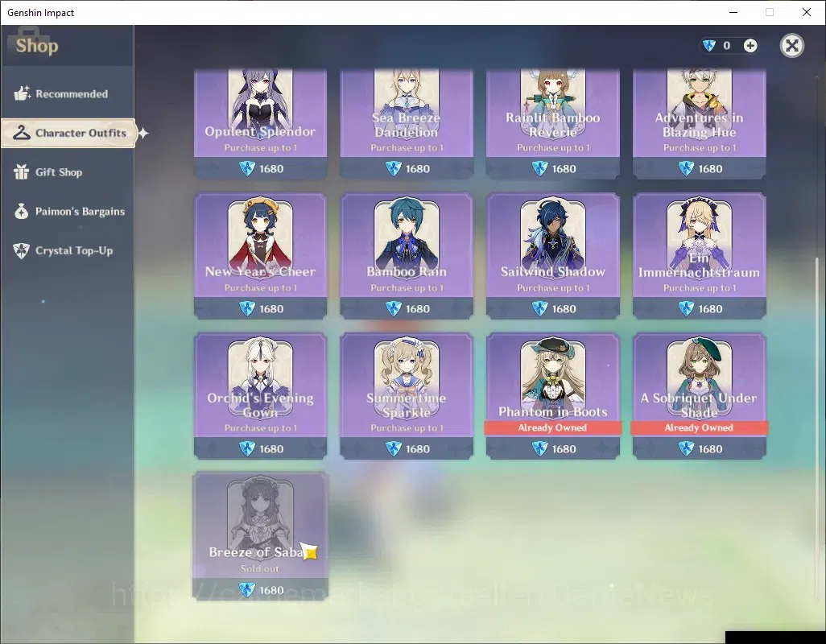
Task: Click the 1680 price under Sailwind Shadow
Action: tap(564, 309)
